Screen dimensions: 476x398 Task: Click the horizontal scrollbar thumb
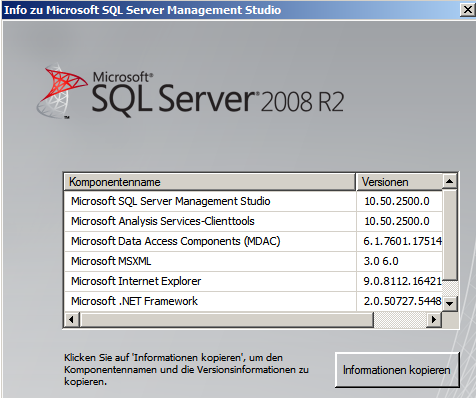tap(226, 320)
